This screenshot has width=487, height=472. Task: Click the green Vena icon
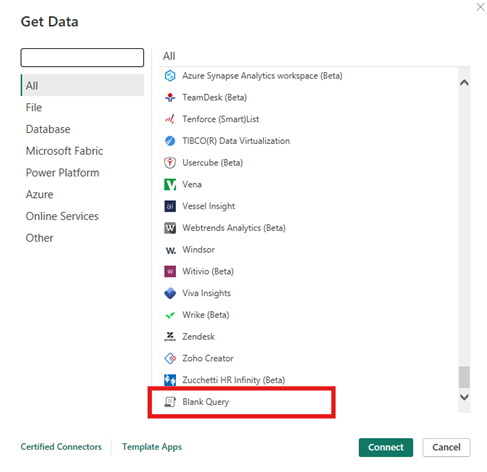(x=170, y=184)
